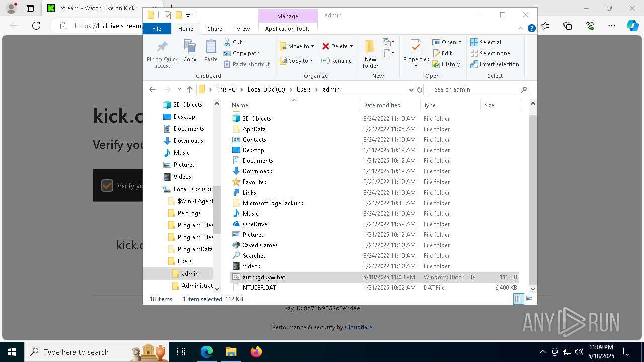Click Users in address breadcrumb
644x362 pixels.
(303, 89)
